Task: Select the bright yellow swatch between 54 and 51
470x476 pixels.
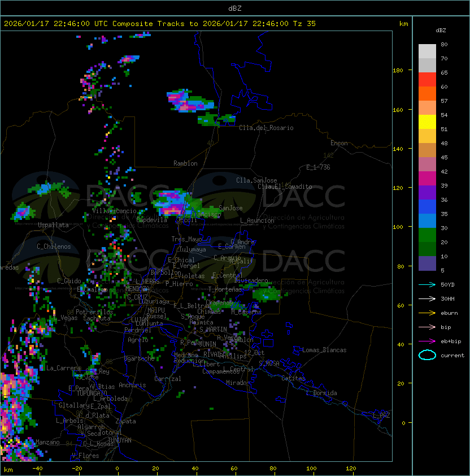Action: (x=427, y=122)
